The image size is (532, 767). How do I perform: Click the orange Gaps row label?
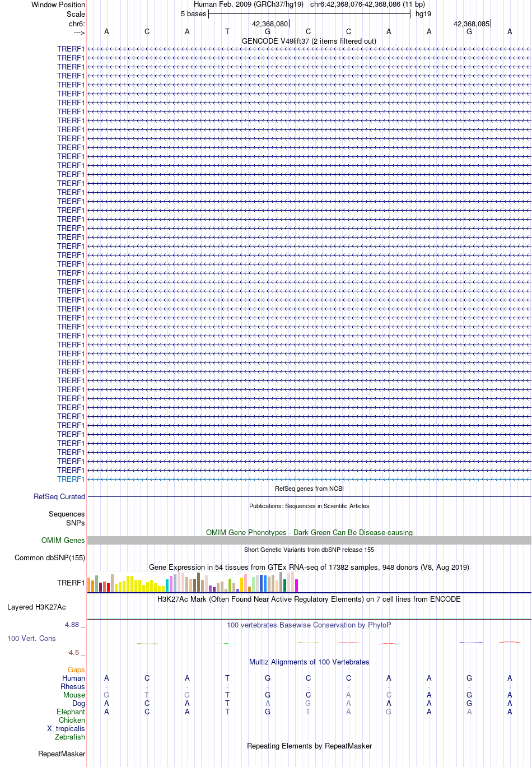tap(76, 670)
